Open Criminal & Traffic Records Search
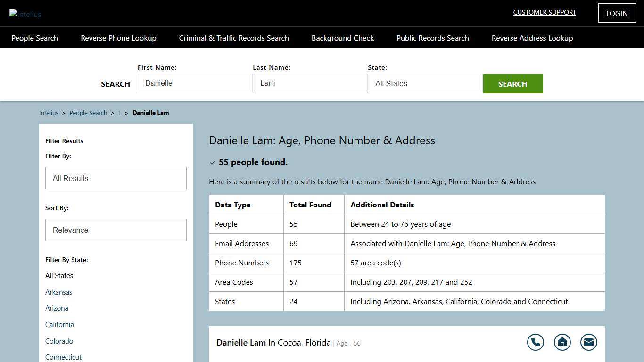 (234, 38)
